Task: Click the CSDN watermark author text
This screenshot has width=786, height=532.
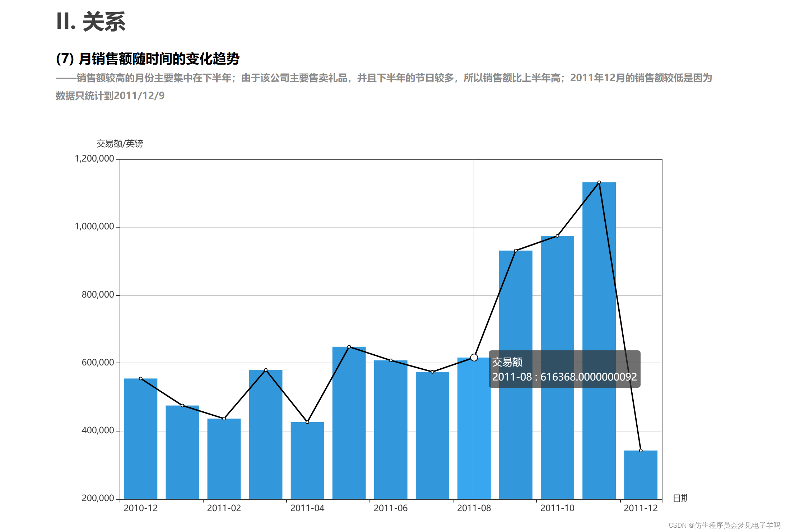Action: click(724, 525)
